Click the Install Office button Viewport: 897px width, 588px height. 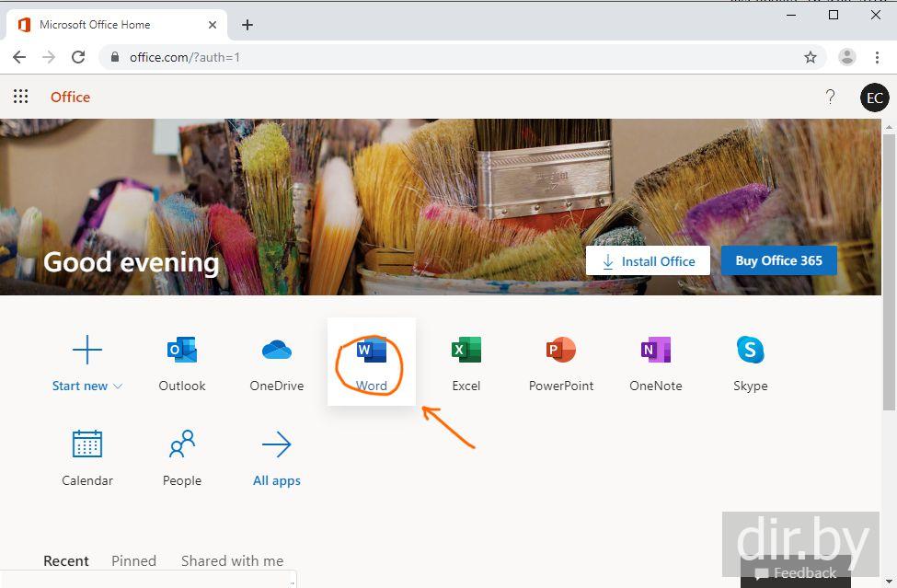[x=648, y=261]
